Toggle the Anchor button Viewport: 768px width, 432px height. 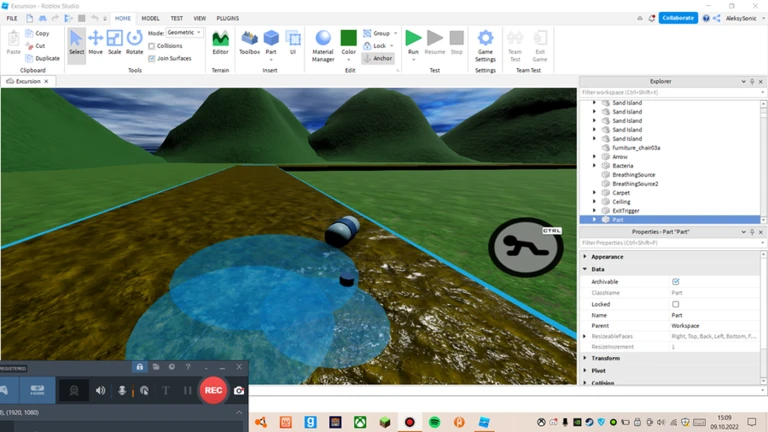point(377,58)
